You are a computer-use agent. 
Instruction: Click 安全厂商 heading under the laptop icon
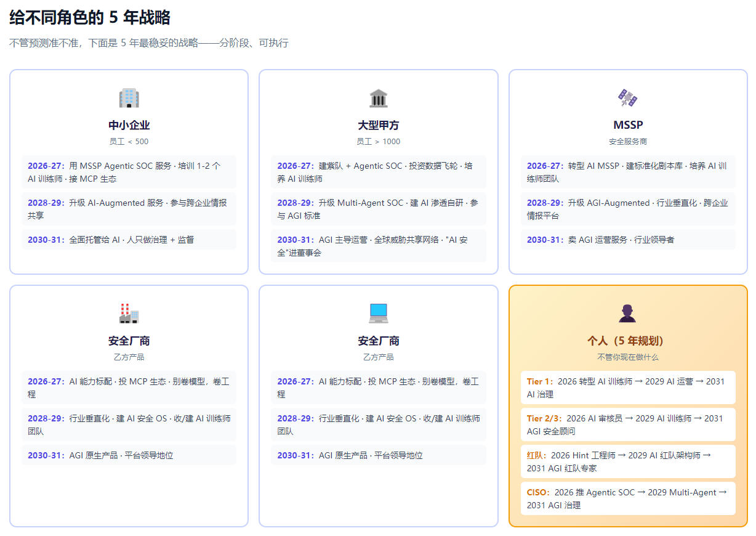tap(378, 341)
